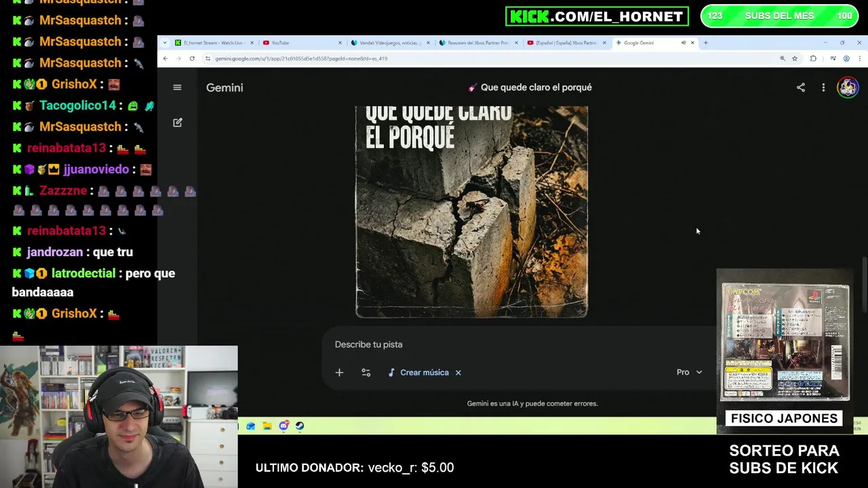Go back with the browser back arrow
The image size is (868, 488).
pyautogui.click(x=165, y=58)
